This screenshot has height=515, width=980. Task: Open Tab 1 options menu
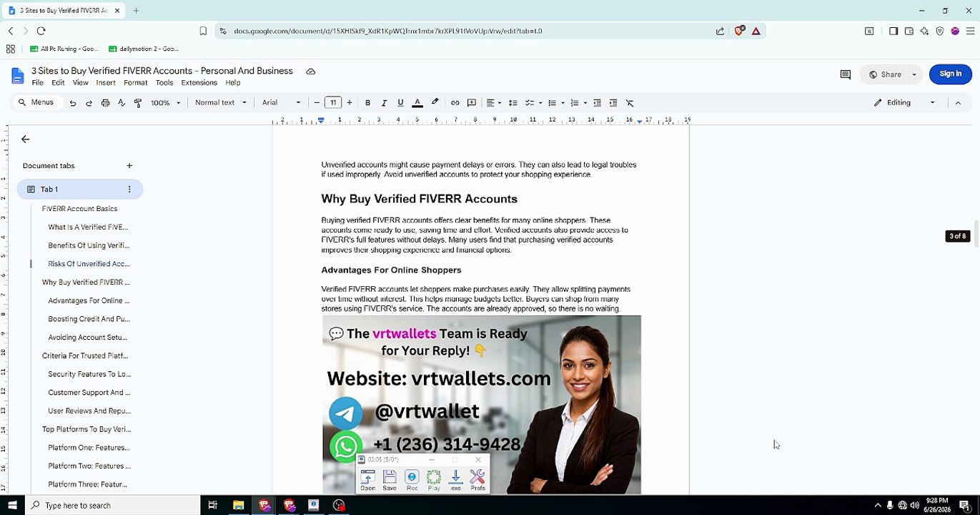pyautogui.click(x=129, y=190)
